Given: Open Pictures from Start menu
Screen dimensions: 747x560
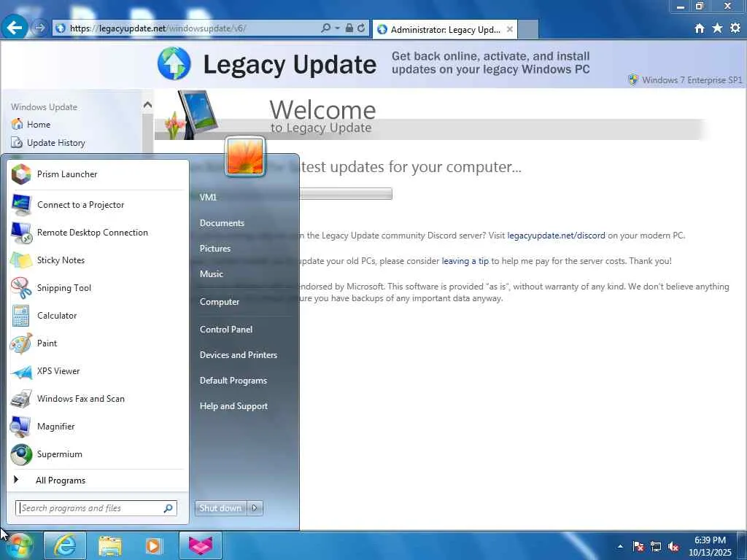Looking at the screenshot, I should point(215,249).
